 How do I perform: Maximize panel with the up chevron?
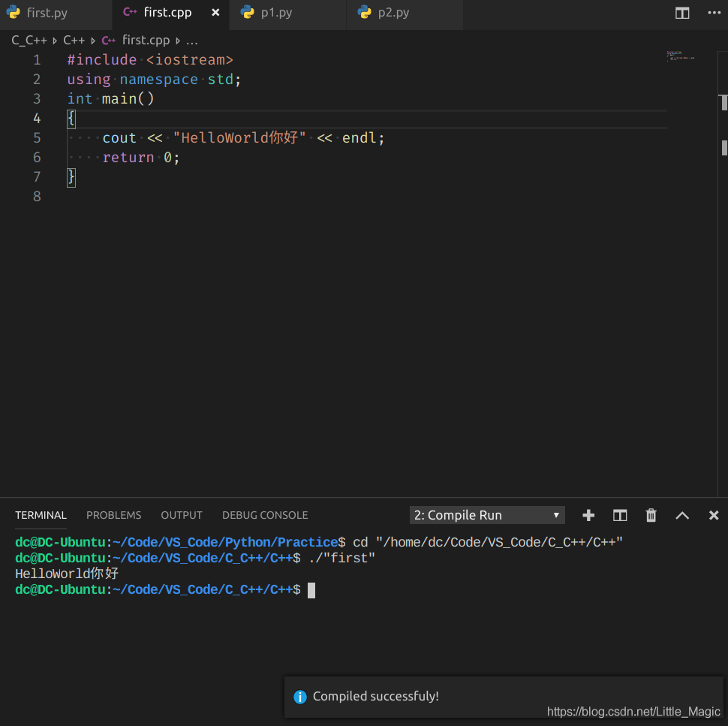682,515
